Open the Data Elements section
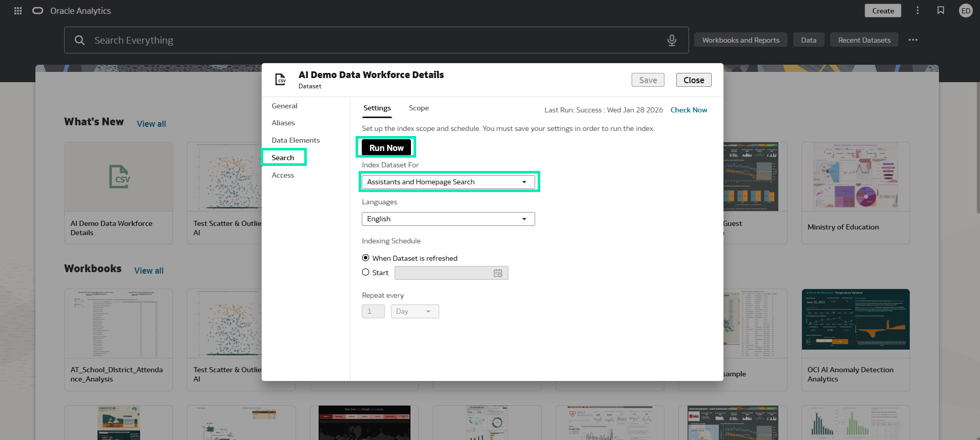Screen dimensions: 980x440 (296, 140)
